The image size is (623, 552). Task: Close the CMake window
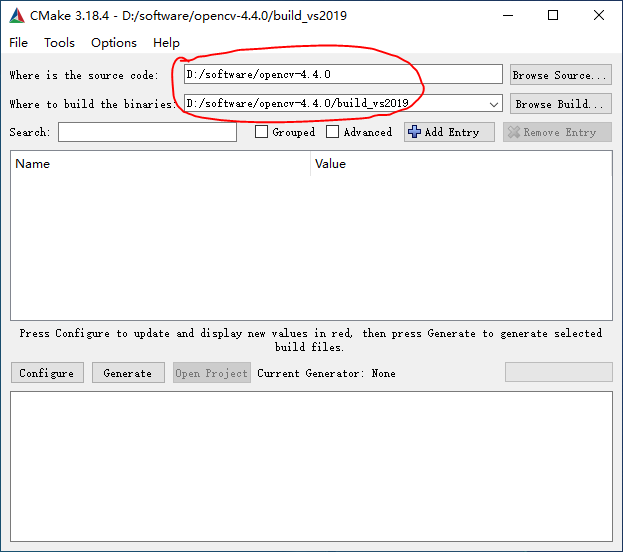599,15
